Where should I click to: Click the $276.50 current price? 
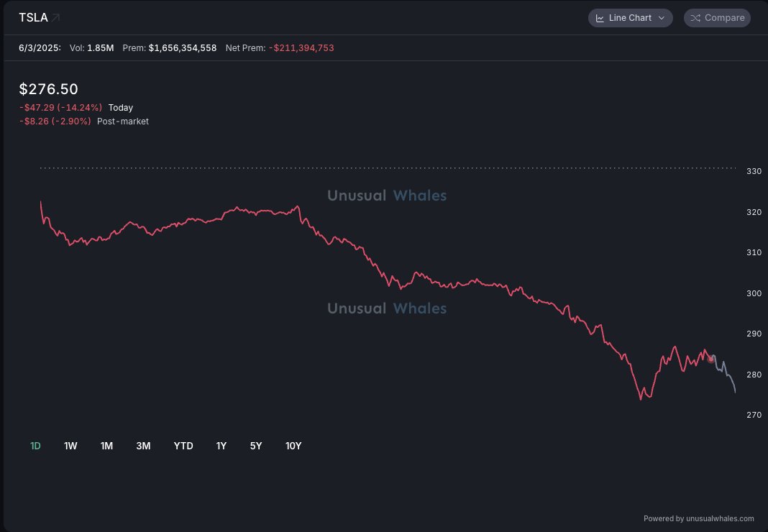[48, 89]
